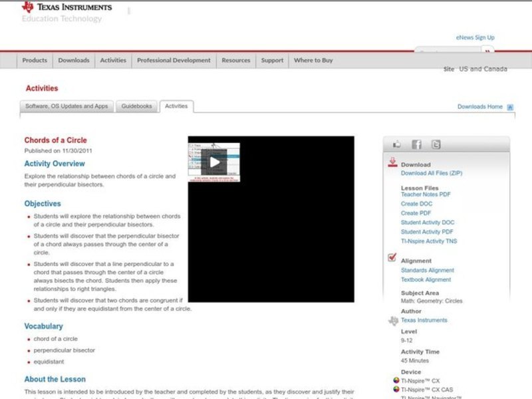Share the activity via Twitter icon
Screen dimensions: 532x399
tap(436, 144)
